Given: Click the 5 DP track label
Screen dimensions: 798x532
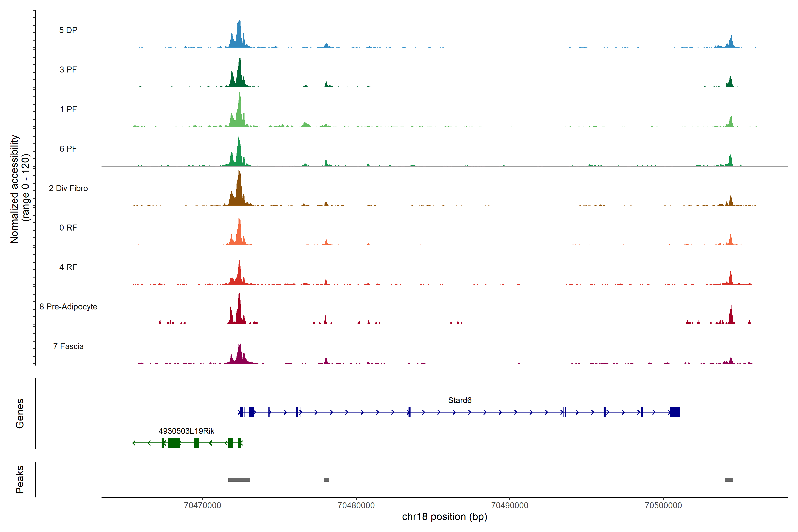Looking at the screenshot, I should point(68,30).
